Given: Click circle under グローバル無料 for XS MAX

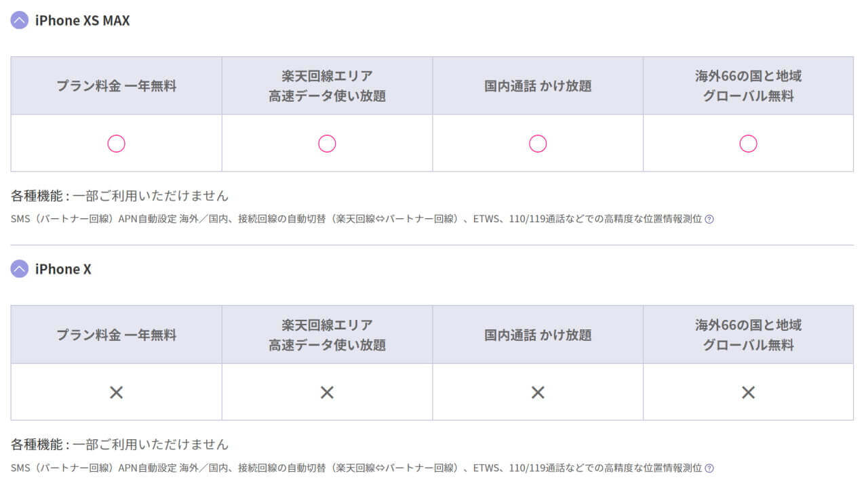Looking at the screenshot, I should [748, 144].
